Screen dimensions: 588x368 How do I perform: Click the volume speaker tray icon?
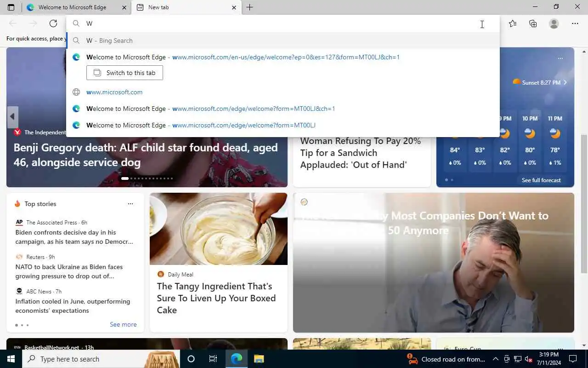coord(528,359)
